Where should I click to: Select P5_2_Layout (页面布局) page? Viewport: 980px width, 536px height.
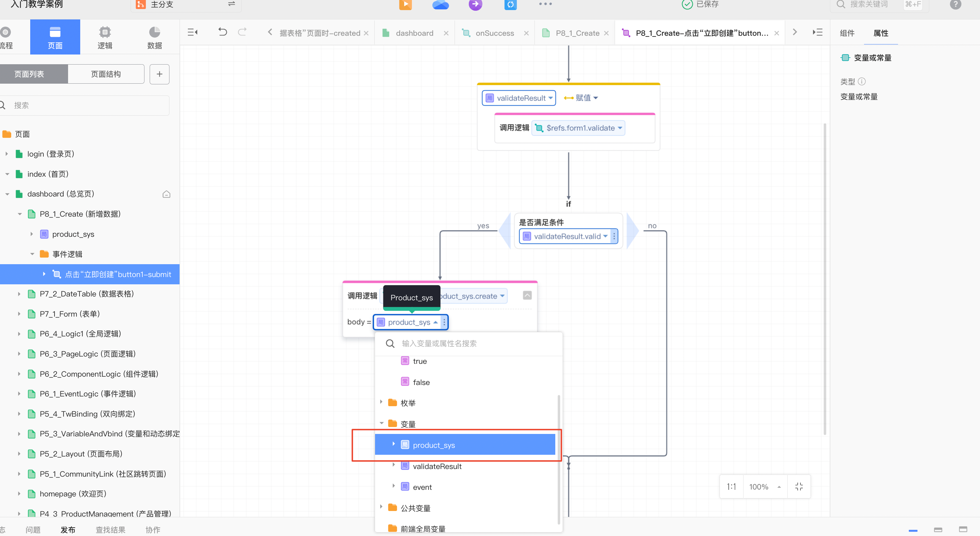point(81,454)
